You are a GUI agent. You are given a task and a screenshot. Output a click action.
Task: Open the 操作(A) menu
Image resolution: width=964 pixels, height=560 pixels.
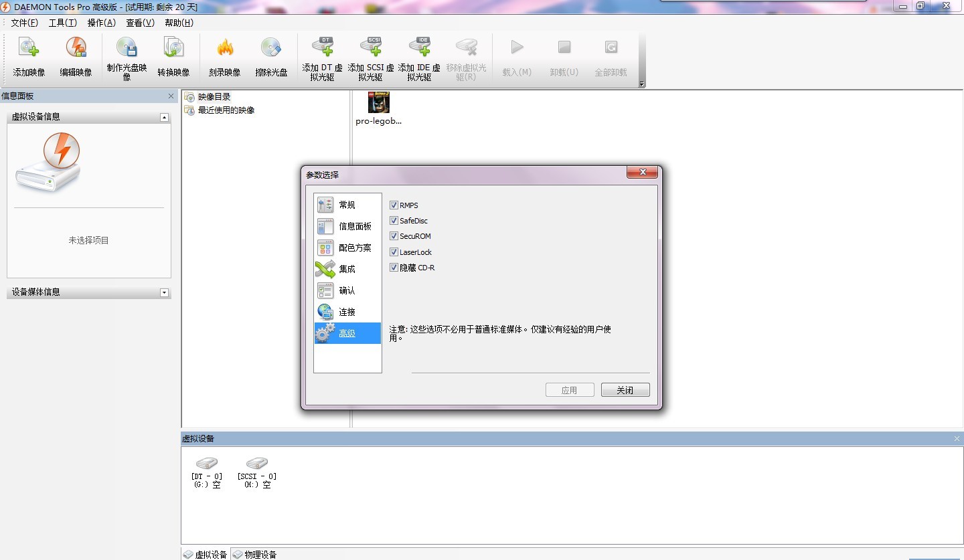tap(102, 23)
